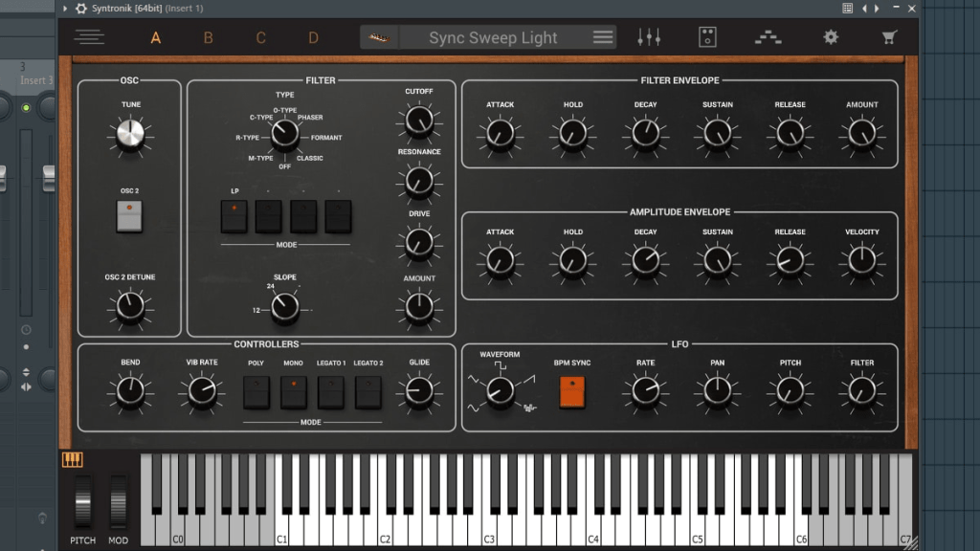This screenshot has height=551, width=980.
Task: Open Syntronik settings gear
Action: 831,37
